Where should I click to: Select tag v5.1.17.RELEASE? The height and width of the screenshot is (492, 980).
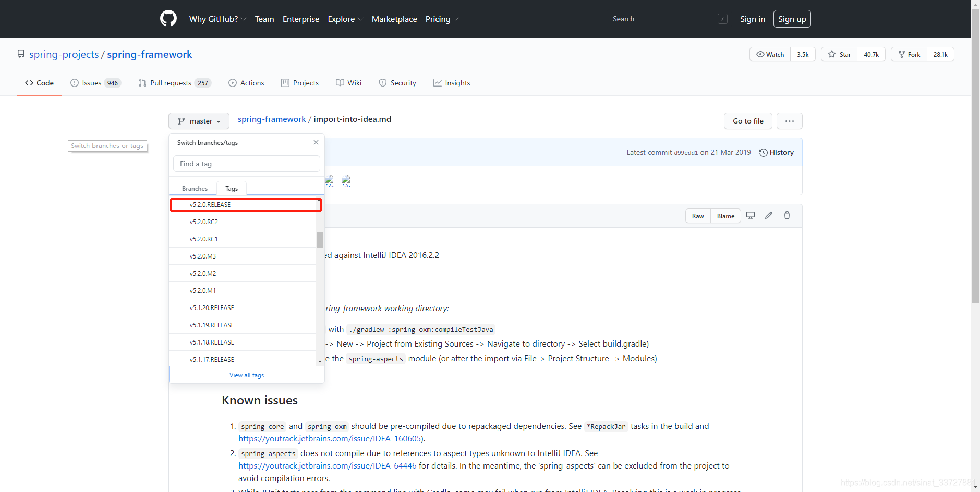[x=243, y=359]
